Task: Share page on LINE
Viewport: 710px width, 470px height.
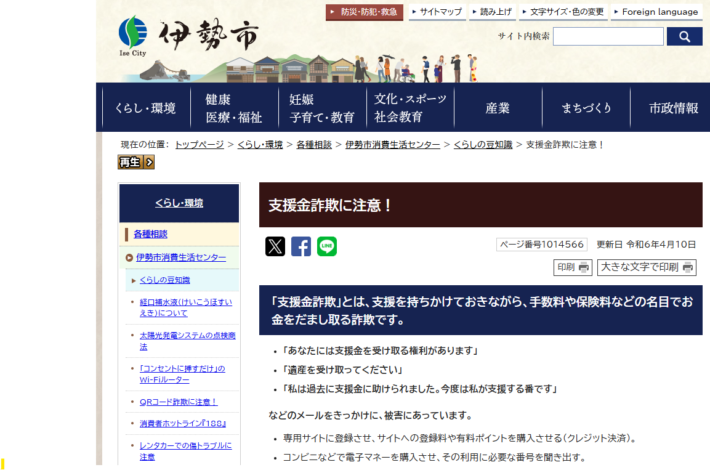Action: coord(327,246)
